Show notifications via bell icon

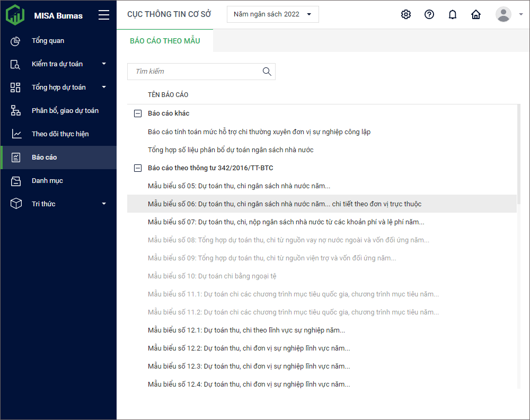[453, 14]
